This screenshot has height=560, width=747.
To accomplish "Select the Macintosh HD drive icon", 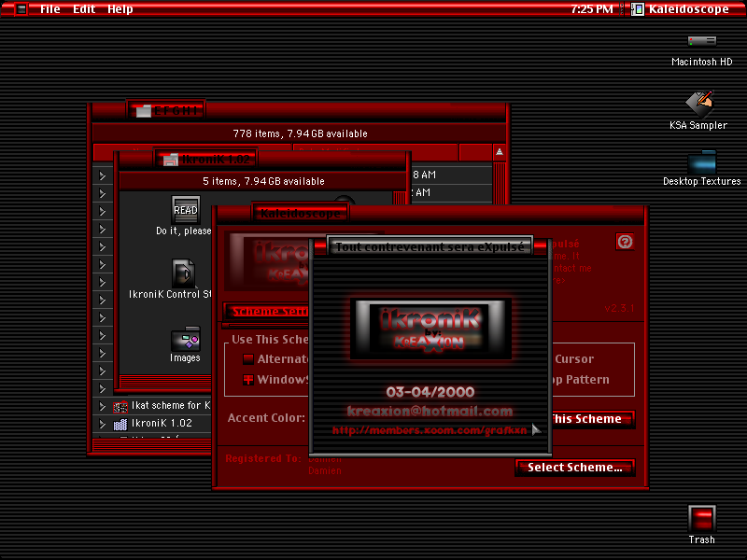I will [702, 41].
